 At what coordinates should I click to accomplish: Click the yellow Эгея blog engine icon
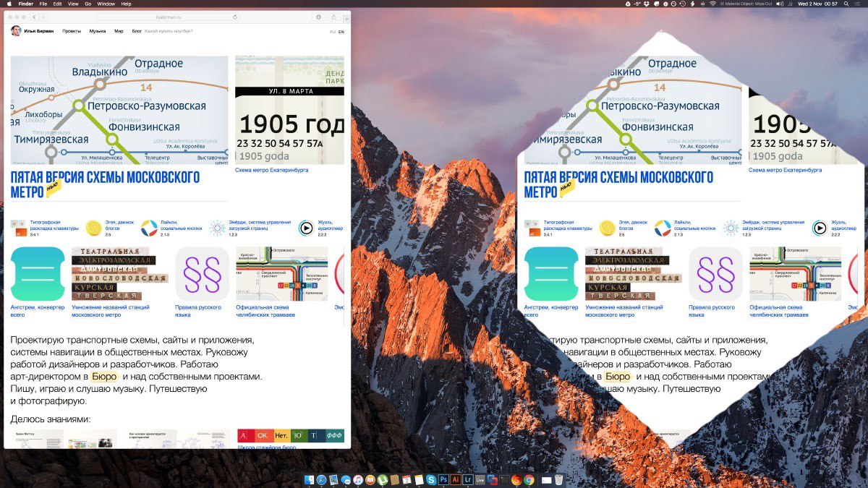[93, 228]
